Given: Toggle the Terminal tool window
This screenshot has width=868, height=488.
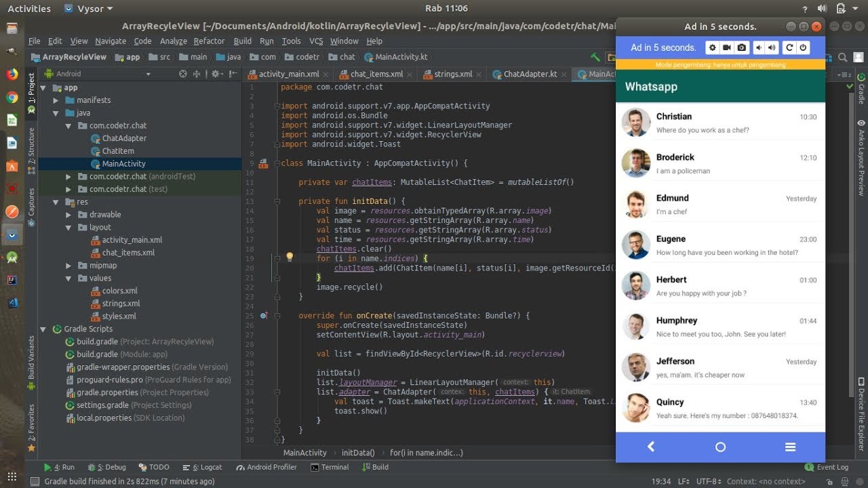Looking at the screenshot, I should coord(330,467).
